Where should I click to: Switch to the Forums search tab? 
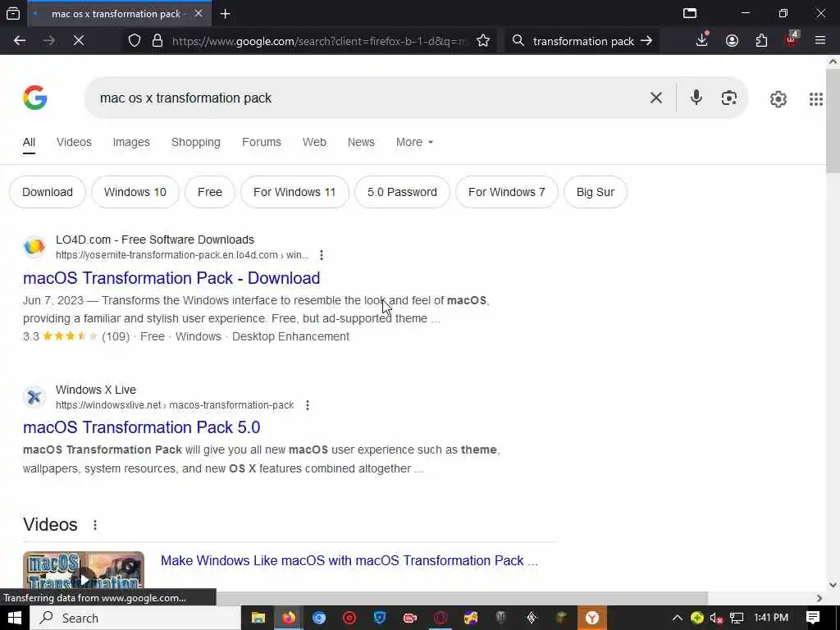click(262, 142)
